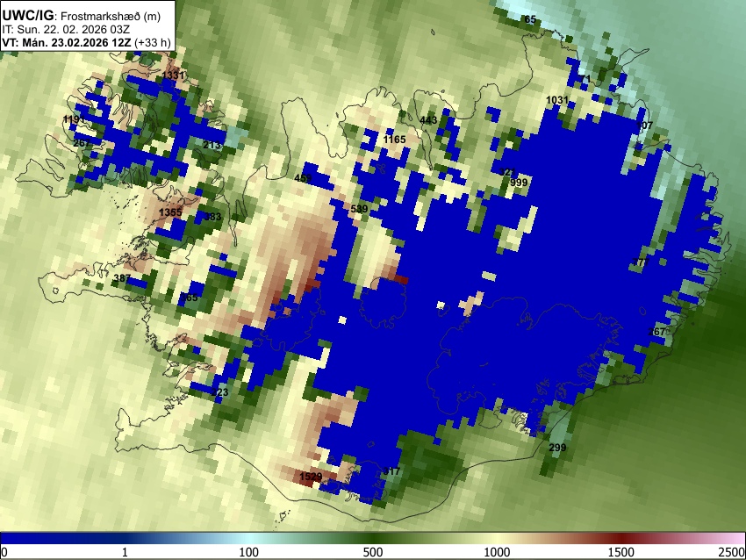The height and width of the screenshot is (560, 746).
Task: Click the map value 1331
Action: point(173,75)
